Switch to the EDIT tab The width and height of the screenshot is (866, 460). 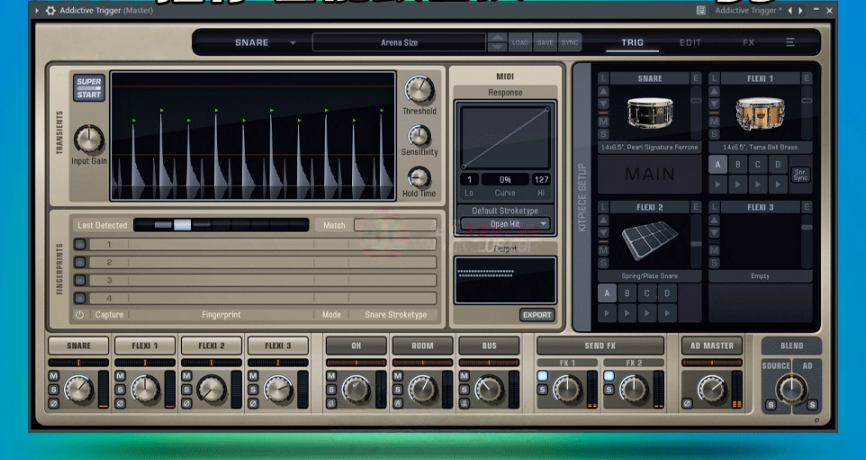click(x=690, y=43)
